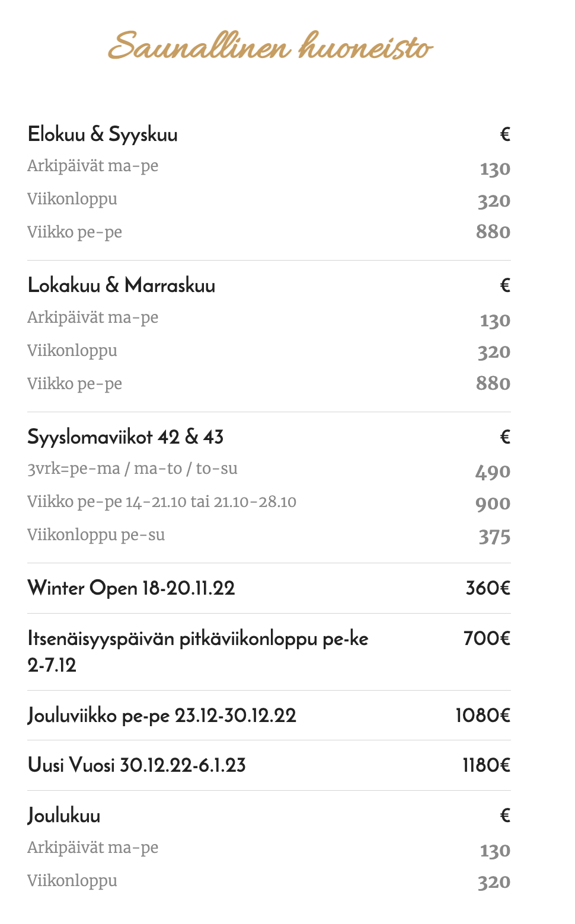Click the "Winter Open 18-20.11.22" row title
Image resolution: width=575 pixels, height=924 pixels.
132,588
